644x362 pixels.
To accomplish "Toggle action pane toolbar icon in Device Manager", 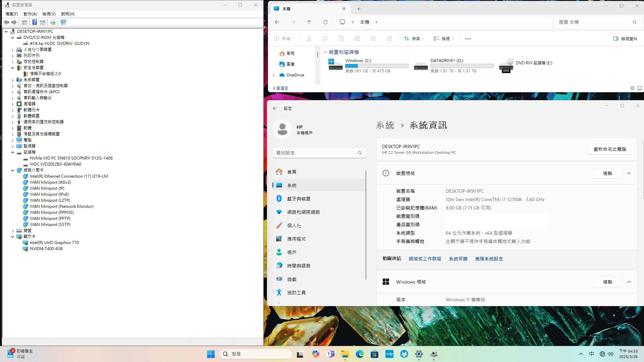I will [x=43, y=22].
